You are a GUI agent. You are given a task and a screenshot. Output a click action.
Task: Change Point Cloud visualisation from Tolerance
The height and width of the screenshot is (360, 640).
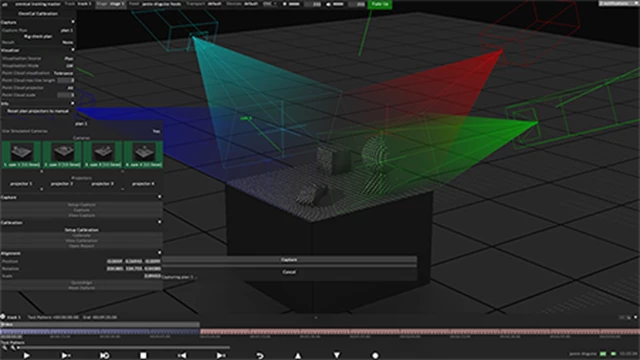pyautogui.click(x=63, y=73)
